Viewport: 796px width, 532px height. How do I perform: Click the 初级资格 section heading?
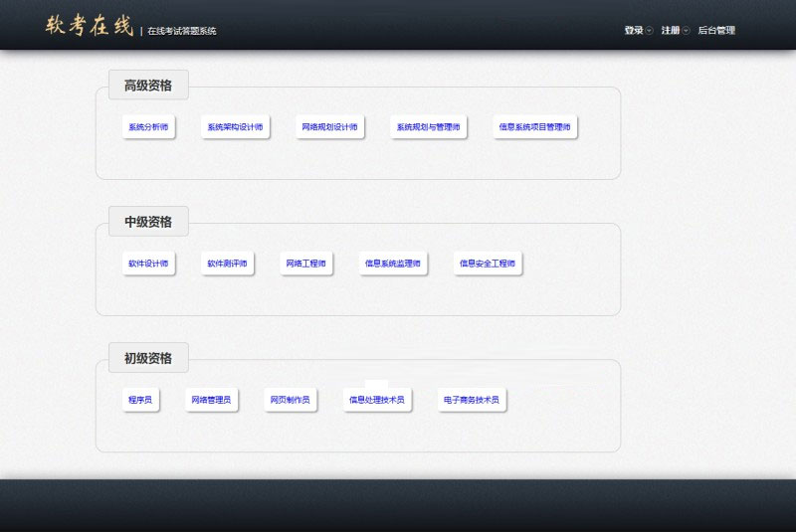click(148, 358)
